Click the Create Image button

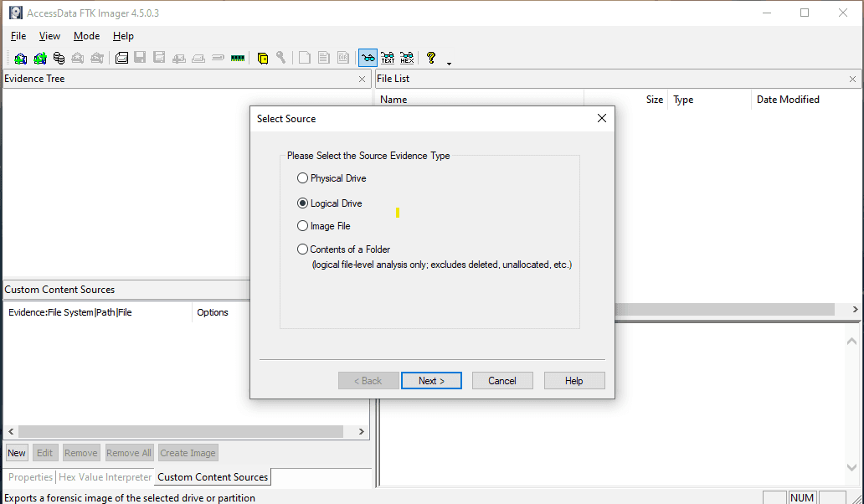[188, 453]
